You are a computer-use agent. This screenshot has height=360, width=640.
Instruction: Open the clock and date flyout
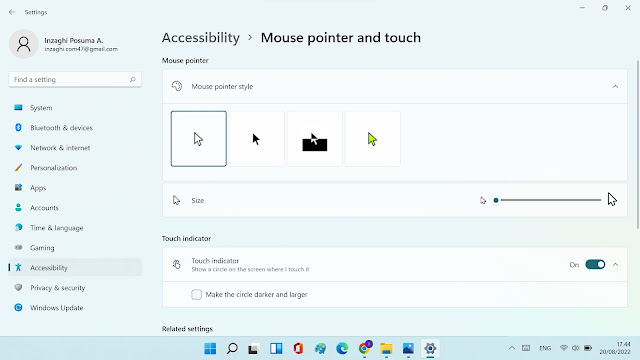click(615, 348)
